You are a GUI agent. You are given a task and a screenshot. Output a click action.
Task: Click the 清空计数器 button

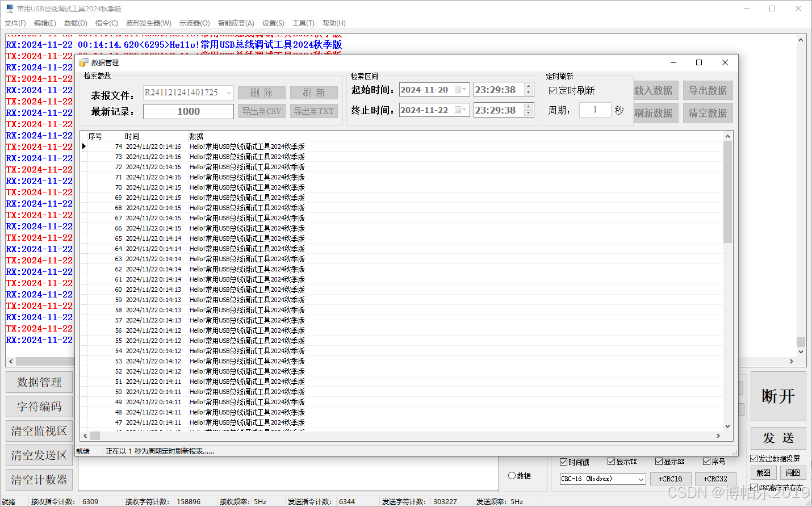[39, 480]
